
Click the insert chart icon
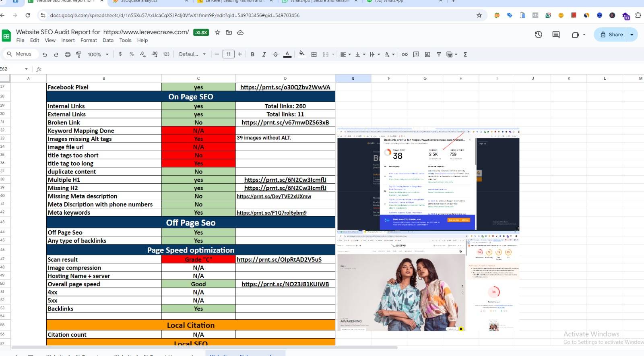(x=427, y=54)
